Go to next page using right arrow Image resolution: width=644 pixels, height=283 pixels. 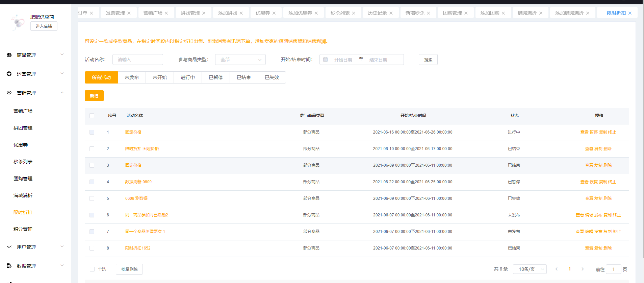(583, 269)
